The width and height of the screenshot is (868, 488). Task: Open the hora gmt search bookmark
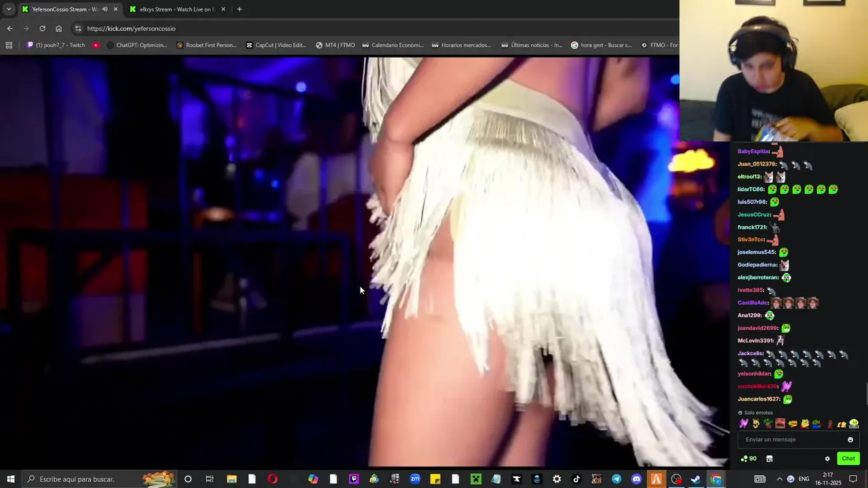(x=601, y=45)
